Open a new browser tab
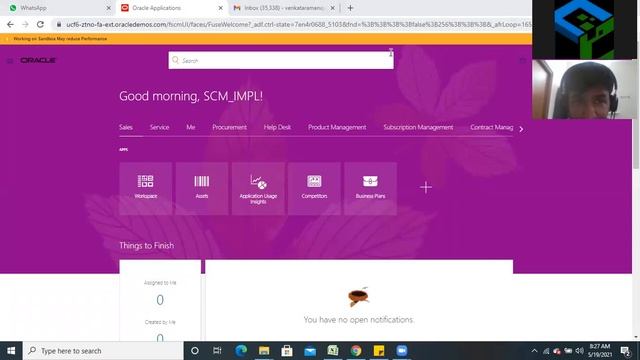 click(350, 8)
